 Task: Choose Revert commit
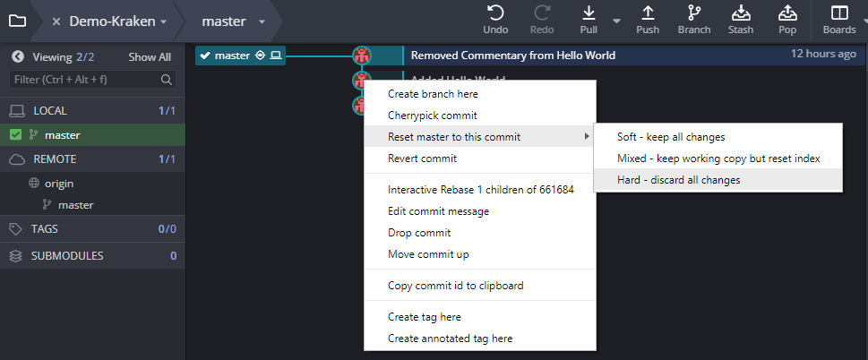(x=480, y=159)
